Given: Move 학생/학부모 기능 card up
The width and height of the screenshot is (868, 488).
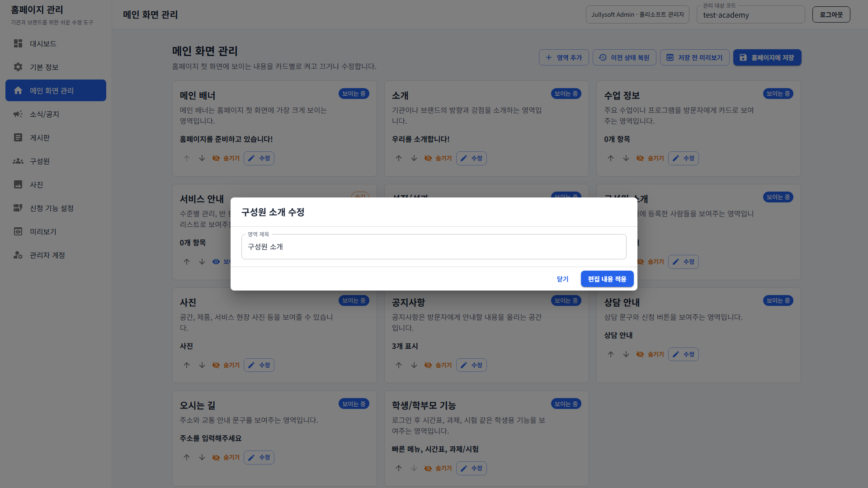Looking at the screenshot, I should (x=399, y=468).
